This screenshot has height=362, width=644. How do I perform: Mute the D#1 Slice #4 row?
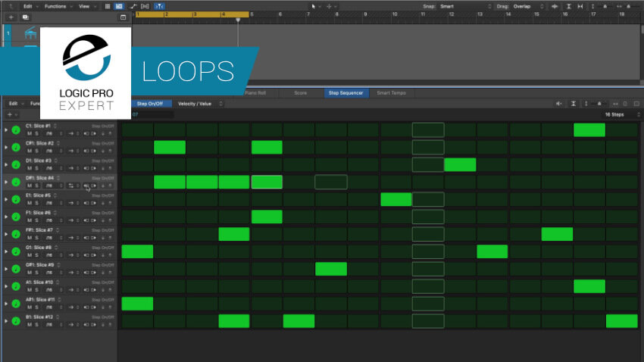pyautogui.click(x=29, y=186)
